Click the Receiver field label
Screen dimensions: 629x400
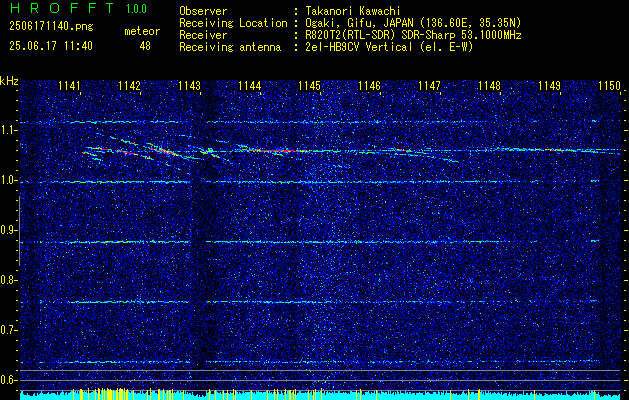click(x=203, y=35)
